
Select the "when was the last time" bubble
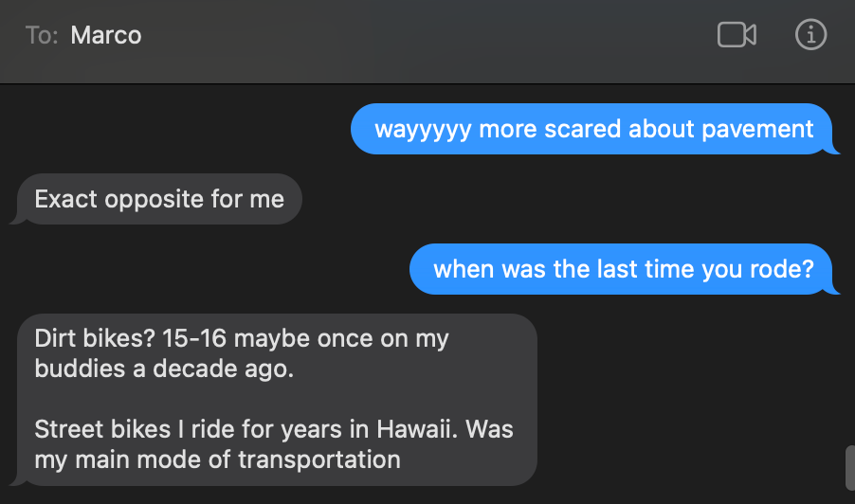(623, 269)
